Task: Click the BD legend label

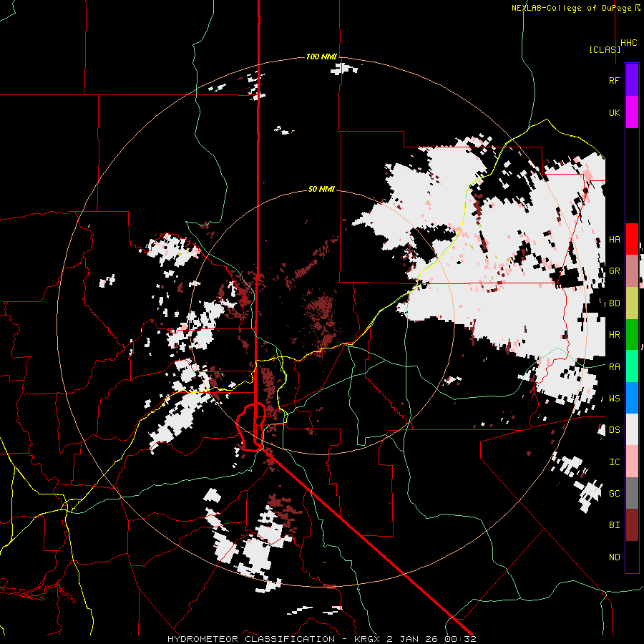Action: [614, 303]
